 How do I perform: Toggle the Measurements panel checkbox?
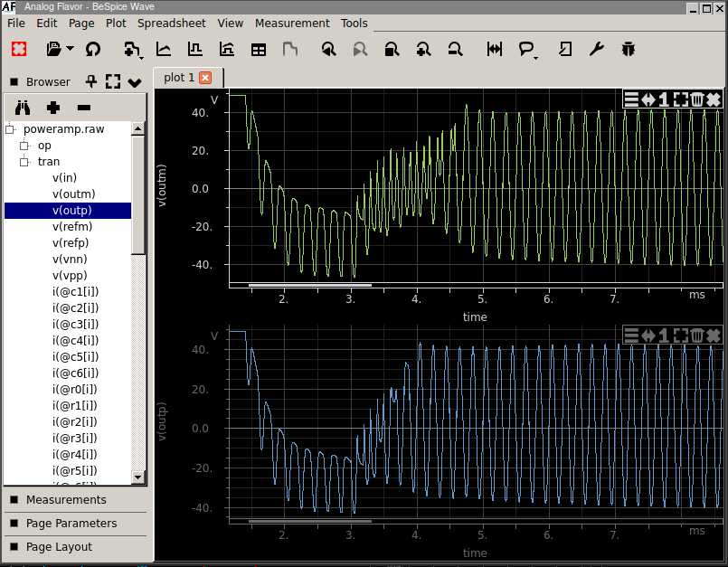click(x=14, y=500)
